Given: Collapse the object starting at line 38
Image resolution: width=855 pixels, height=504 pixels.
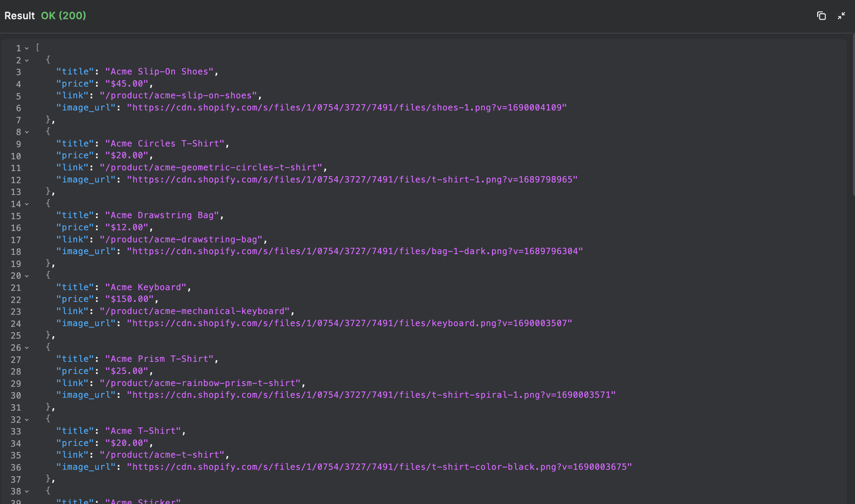Looking at the screenshot, I should tap(27, 491).
